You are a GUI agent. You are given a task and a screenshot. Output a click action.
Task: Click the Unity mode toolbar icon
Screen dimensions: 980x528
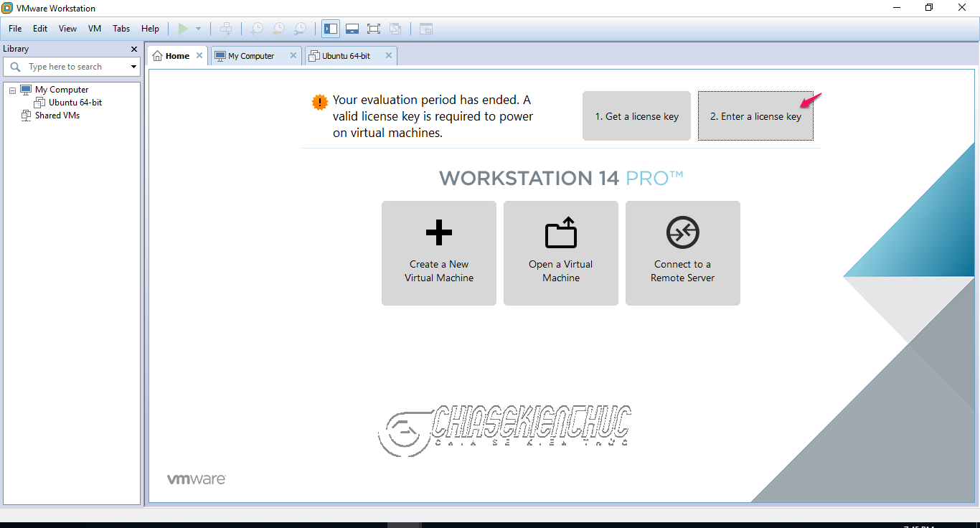pos(395,29)
